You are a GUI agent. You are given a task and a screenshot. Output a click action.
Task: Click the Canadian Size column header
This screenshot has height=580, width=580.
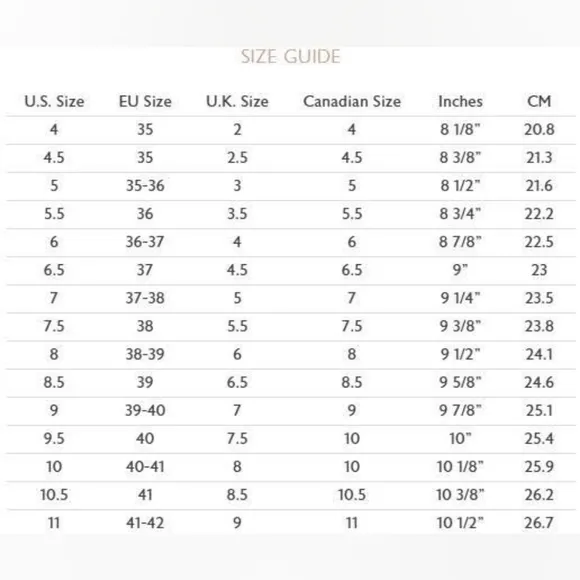(352, 101)
